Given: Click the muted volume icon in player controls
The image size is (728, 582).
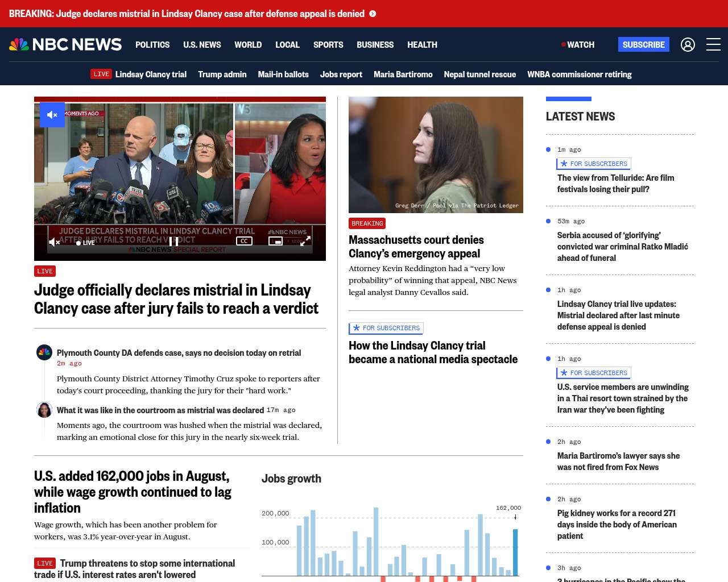Looking at the screenshot, I should [x=55, y=242].
